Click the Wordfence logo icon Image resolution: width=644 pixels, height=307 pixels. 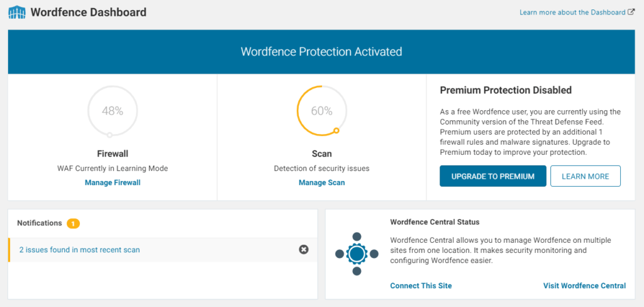tap(16, 12)
